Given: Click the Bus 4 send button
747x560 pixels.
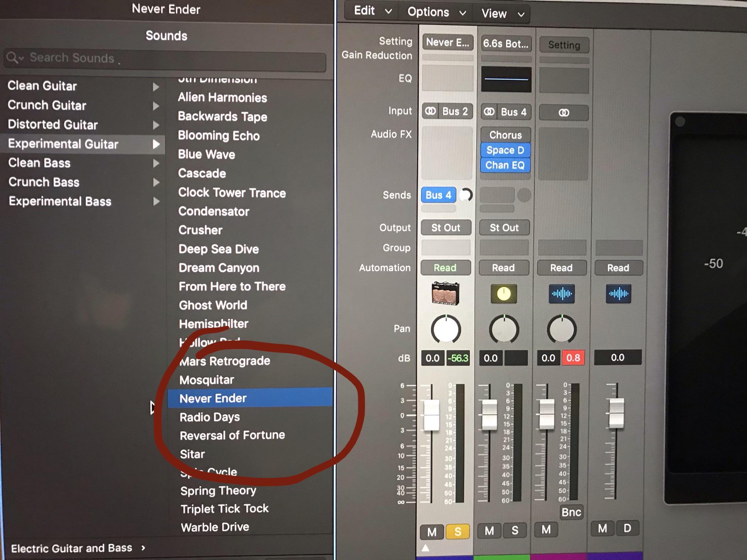Looking at the screenshot, I should [438, 195].
